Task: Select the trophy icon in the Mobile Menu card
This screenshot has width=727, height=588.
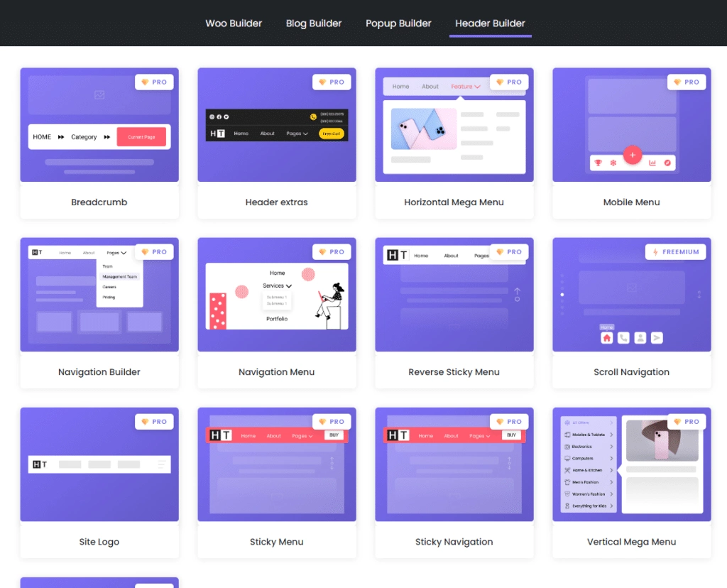Action: (x=598, y=163)
